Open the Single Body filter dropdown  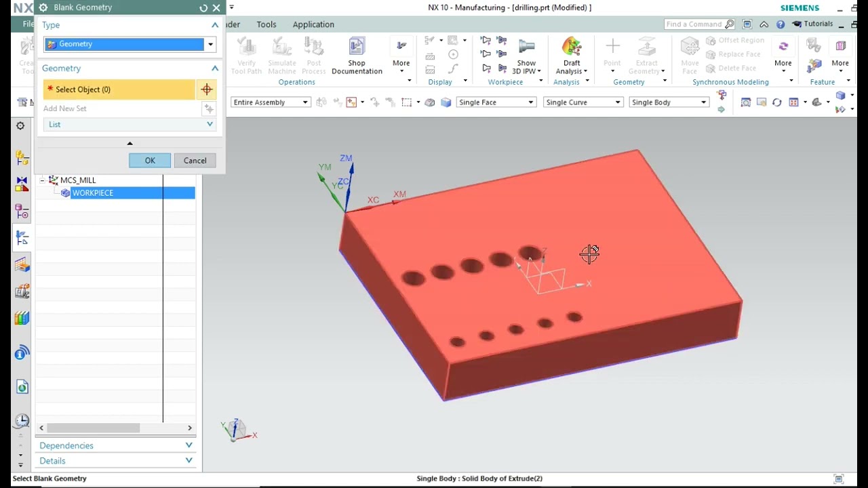[669, 102]
